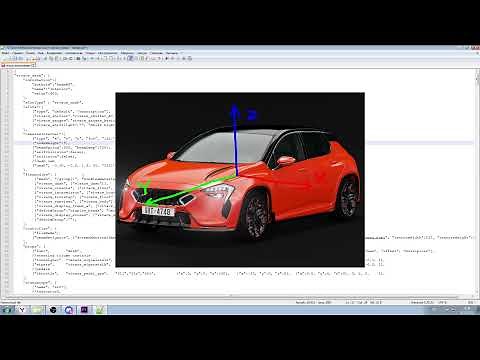
Task: Click the file length status bar field
Action: point(313,302)
